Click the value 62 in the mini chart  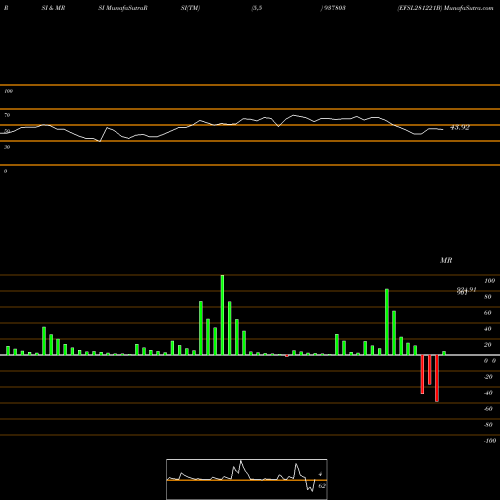click(322, 486)
